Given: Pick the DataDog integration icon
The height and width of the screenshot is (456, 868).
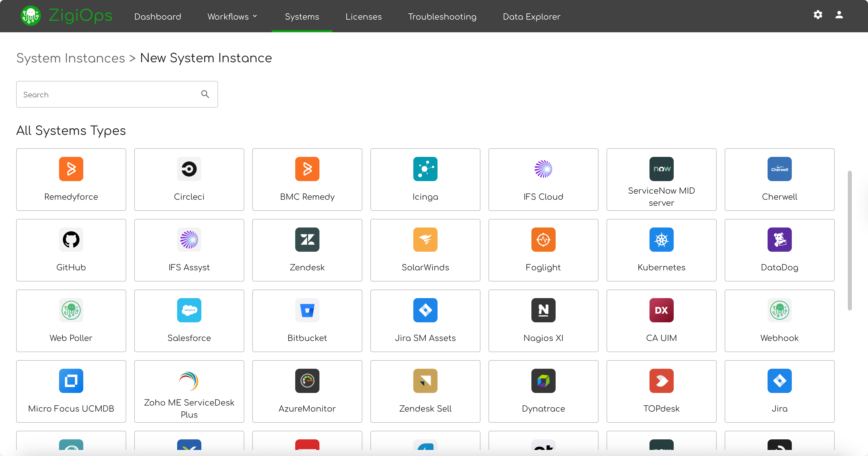Looking at the screenshot, I should (x=779, y=239).
